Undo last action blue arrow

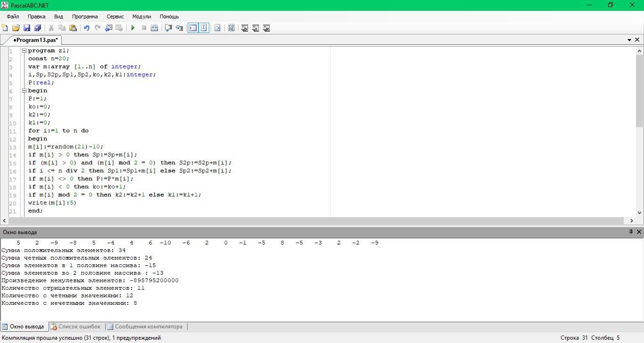pos(86,28)
